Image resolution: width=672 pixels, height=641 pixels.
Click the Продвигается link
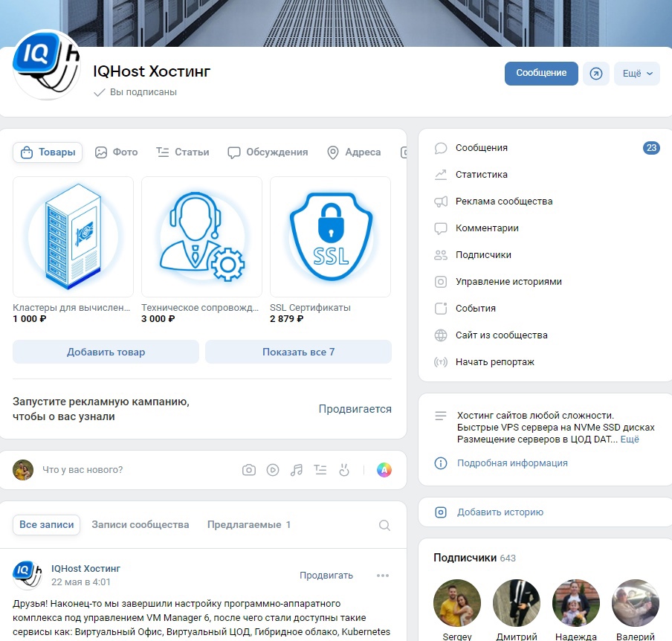coord(355,409)
